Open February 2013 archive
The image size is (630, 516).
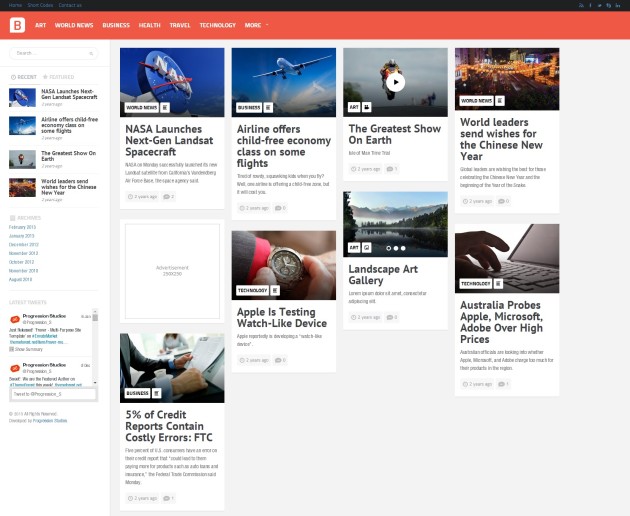pos(22,227)
